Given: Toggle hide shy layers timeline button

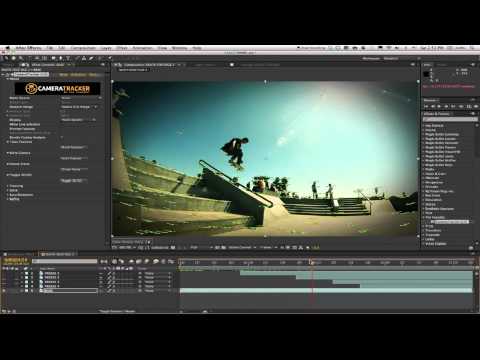Looking at the screenshot, I should click(131, 262).
